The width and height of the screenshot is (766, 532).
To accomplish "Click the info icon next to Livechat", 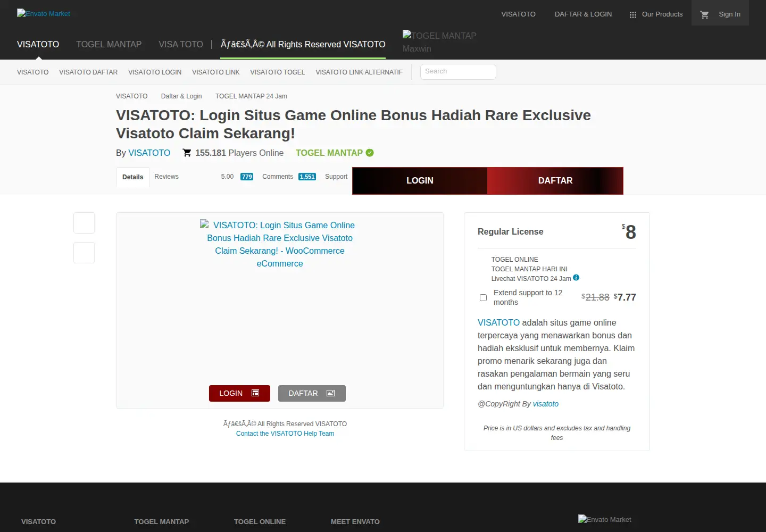I will pyautogui.click(x=576, y=278).
